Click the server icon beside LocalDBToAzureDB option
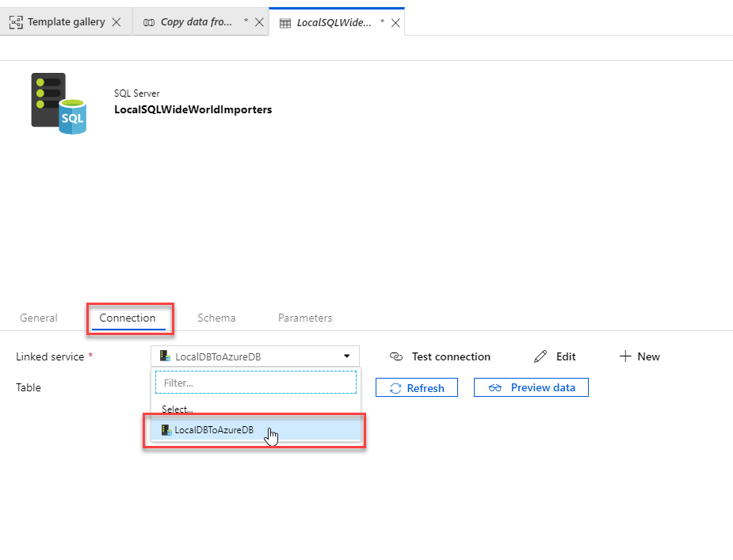This screenshot has height=560, width=733. coord(166,429)
